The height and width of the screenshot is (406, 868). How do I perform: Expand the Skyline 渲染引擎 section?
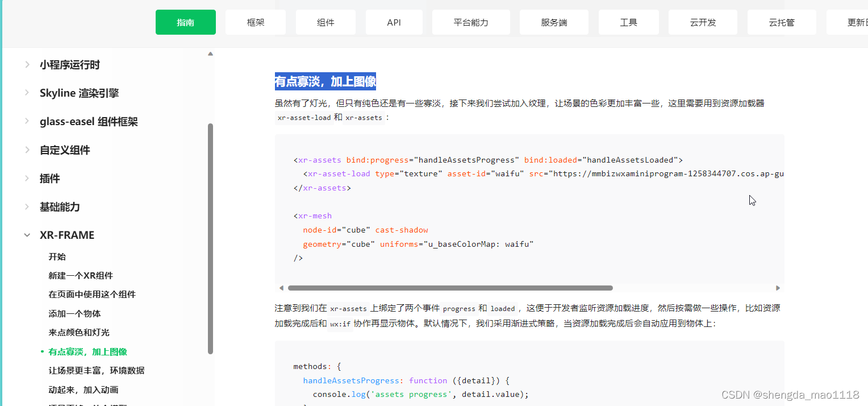coord(78,93)
